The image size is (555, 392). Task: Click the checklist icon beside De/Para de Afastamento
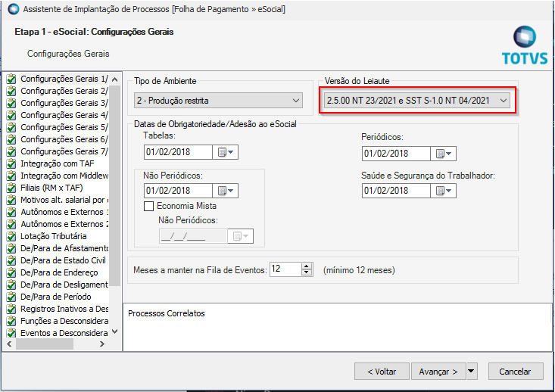[11, 248]
